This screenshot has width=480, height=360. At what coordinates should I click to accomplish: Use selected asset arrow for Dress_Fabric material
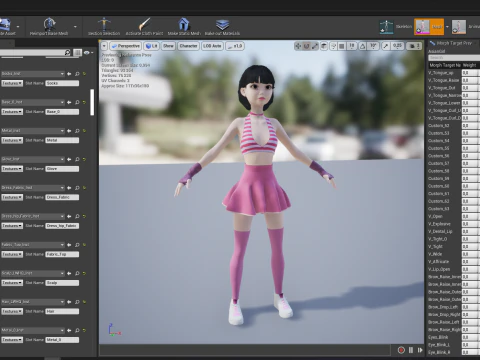coord(69,188)
